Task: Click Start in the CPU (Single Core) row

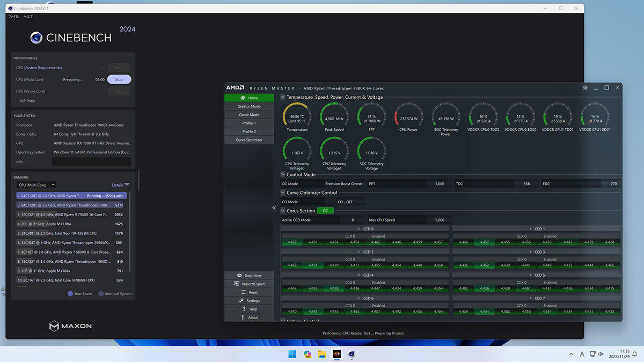Action: pos(119,91)
